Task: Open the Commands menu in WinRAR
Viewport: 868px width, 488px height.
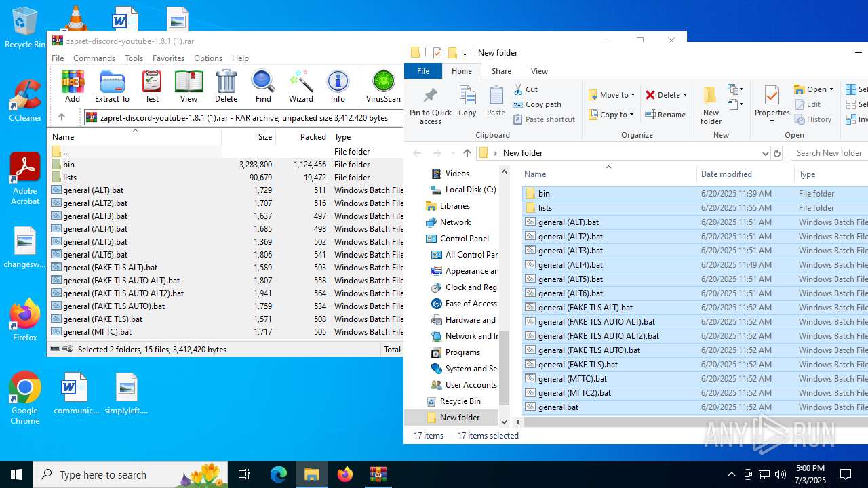Action: pos(94,58)
